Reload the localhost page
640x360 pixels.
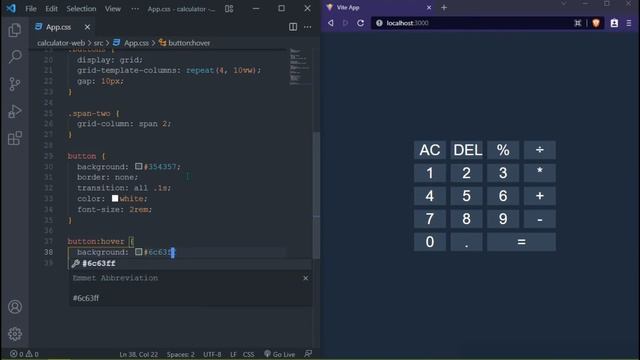point(360,23)
